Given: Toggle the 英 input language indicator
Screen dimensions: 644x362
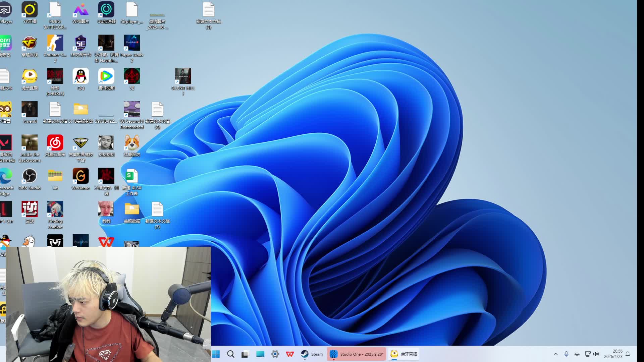Looking at the screenshot, I should 577,354.
